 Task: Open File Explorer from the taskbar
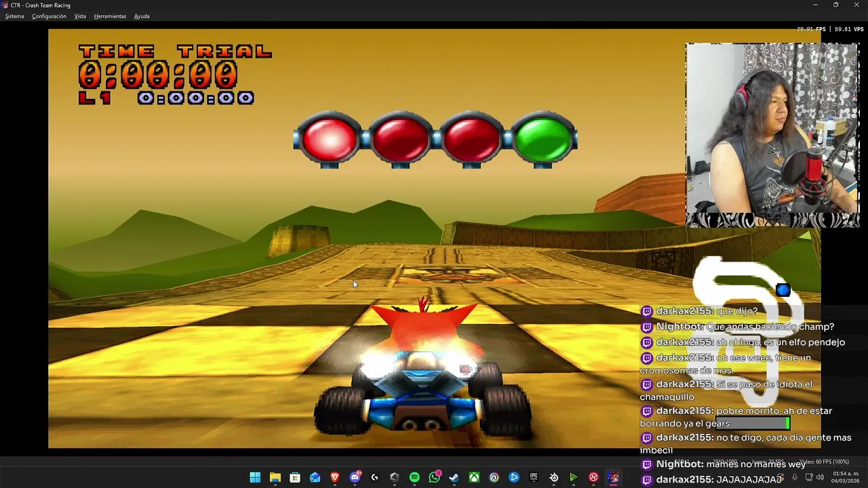pos(275,478)
